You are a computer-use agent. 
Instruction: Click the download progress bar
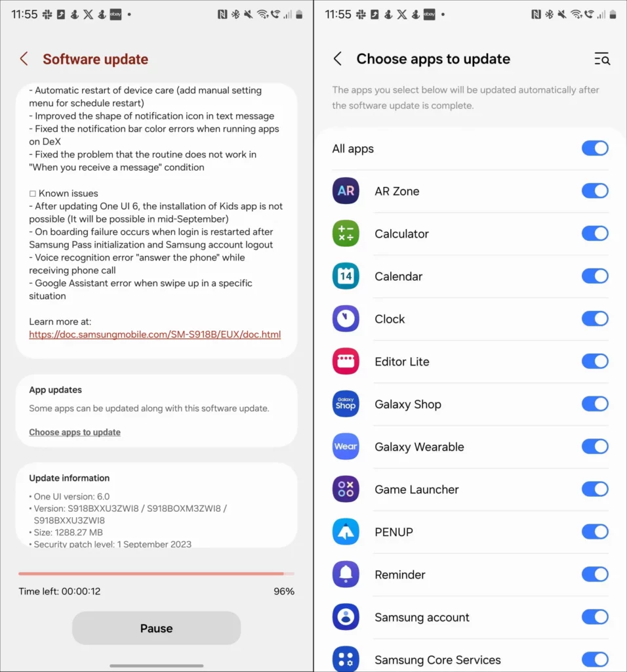coord(156,573)
